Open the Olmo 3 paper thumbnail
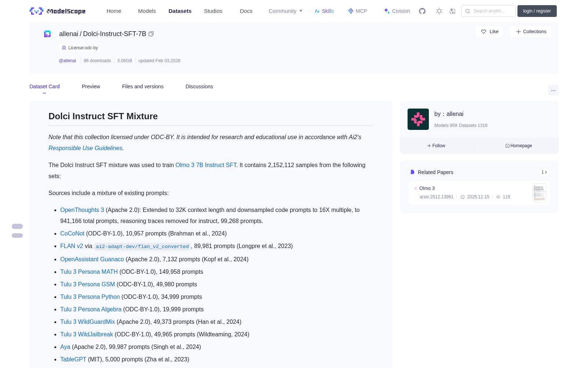Image resolution: width=588 pixels, height=368 pixels. click(539, 193)
